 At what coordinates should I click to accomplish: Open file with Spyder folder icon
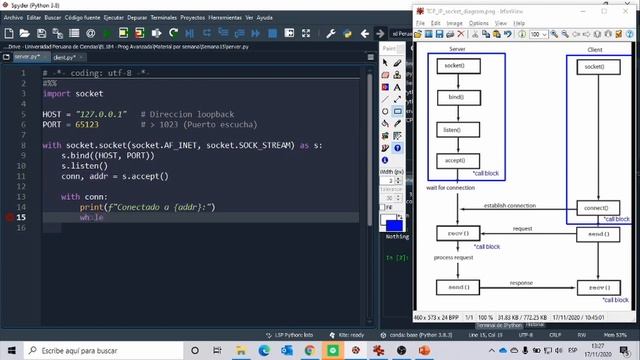pos(24,33)
